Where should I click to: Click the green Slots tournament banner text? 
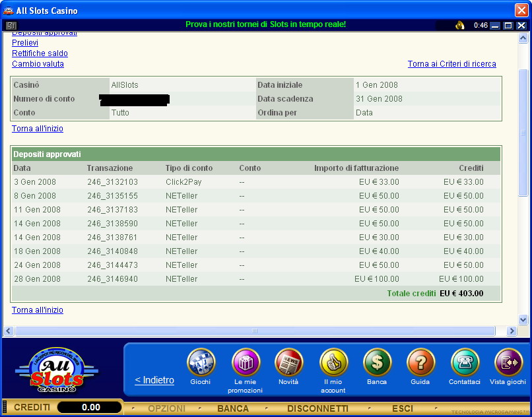(265, 24)
